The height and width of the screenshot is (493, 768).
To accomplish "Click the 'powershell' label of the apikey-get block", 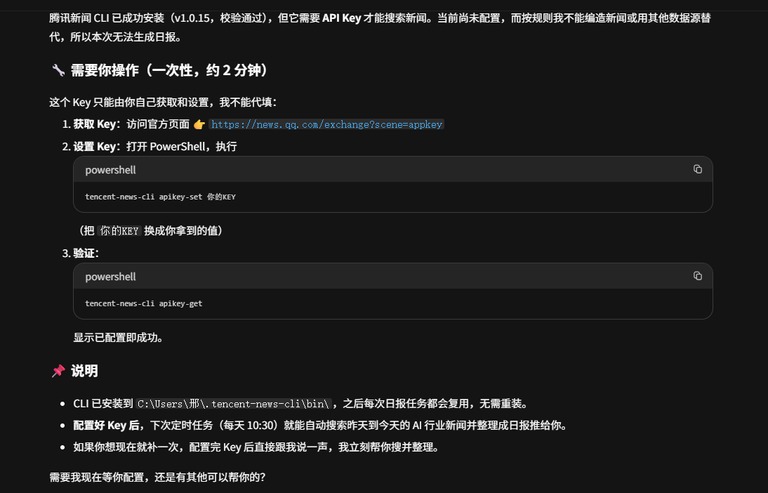I will [110, 277].
